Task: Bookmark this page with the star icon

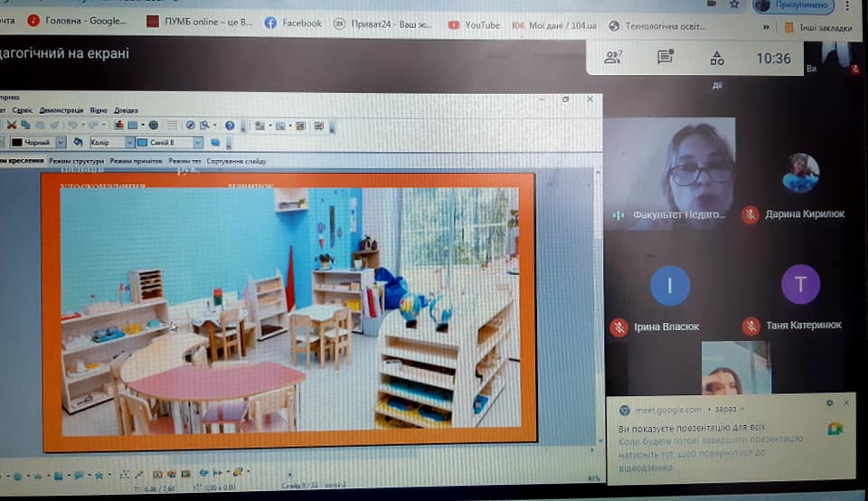Action: [734, 4]
